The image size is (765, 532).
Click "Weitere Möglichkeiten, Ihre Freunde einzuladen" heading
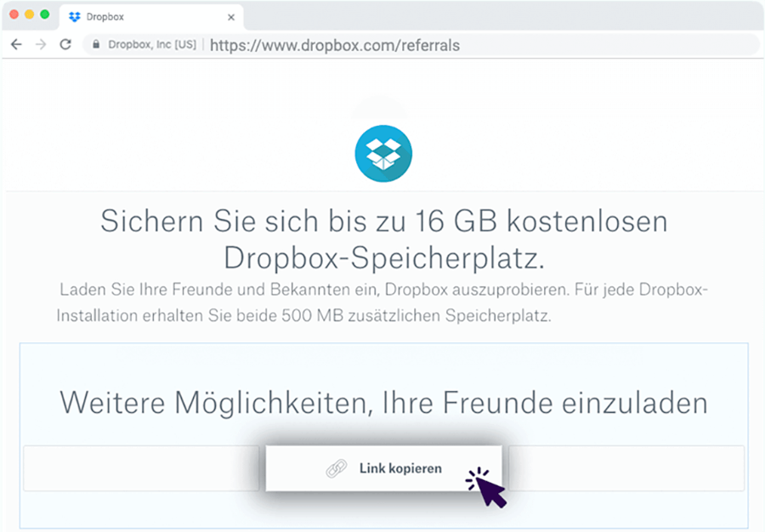[x=382, y=403]
